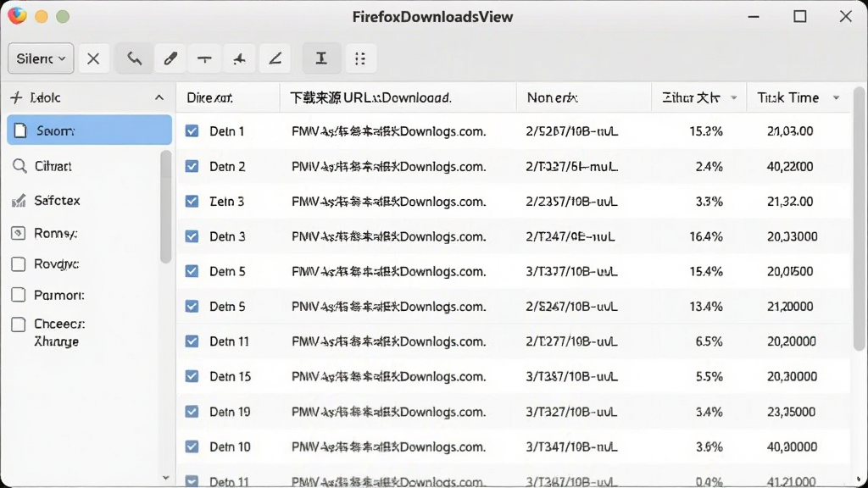Image resolution: width=868 pixels, height=488 pixels.
Task: Click the Firefox logo in the title bar
Action: 17,15
